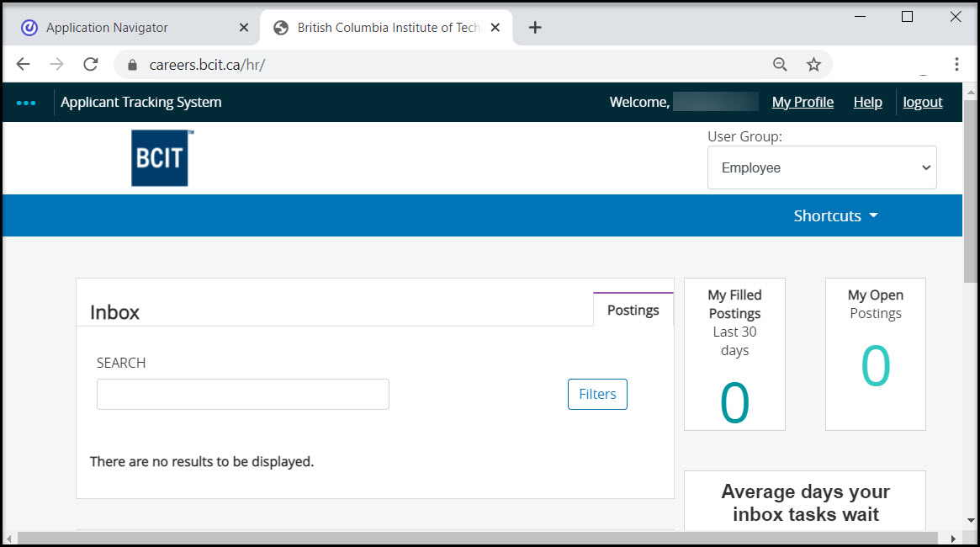Open the Shortcuts dropdown menu
The width and height of the screenshot is (980, 547).
pyautogui.click(x=834, y=215)
